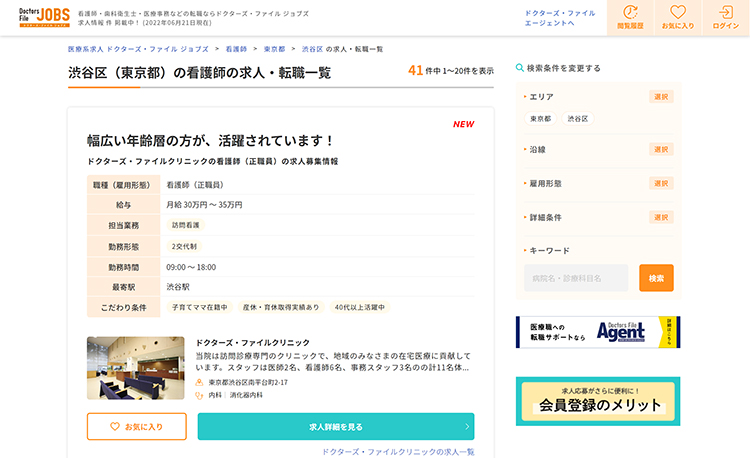Viewport: 750px width, 458px height.
Task: Focus the keyword input 病院名・診療科目名
Action: coord(576,278)
